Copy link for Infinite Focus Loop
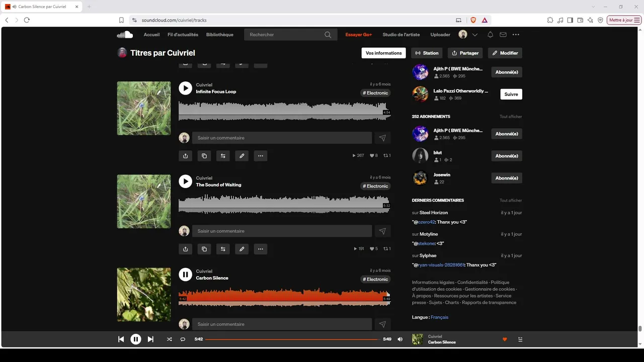The width and height of the screenshot is (644, 362). pos(204,156)
